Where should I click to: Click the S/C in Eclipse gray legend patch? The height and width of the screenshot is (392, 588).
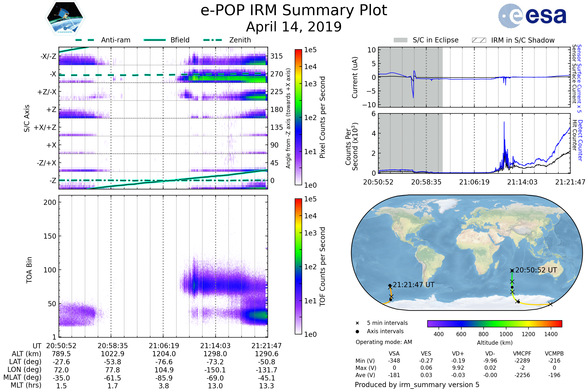401,40
